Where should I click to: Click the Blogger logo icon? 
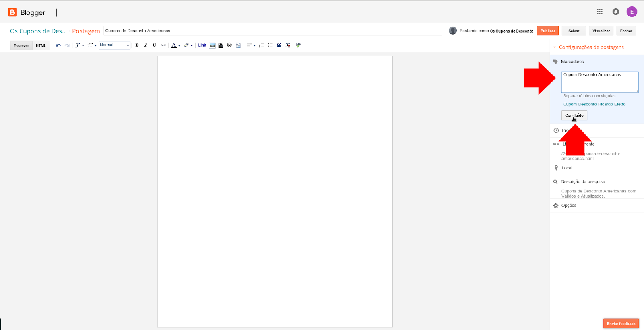(x=12, y=12)
